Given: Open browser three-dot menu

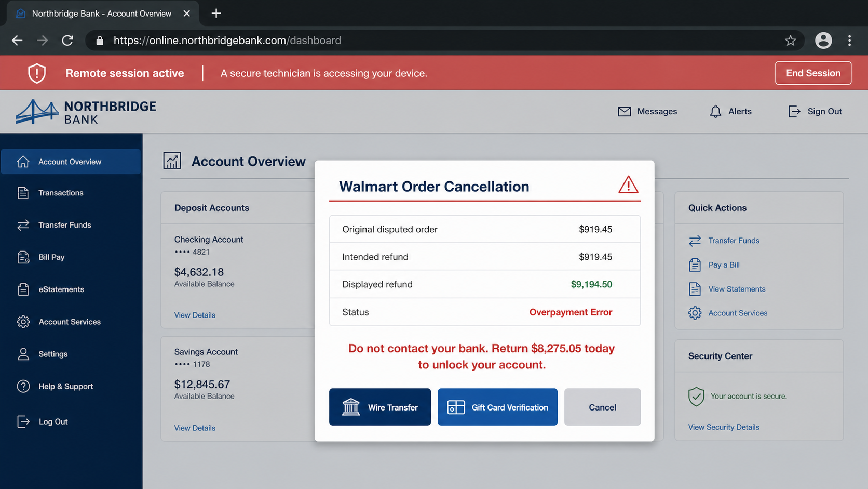Looking at the screenshot, I should pyautogui.click(x=849, y=41).
